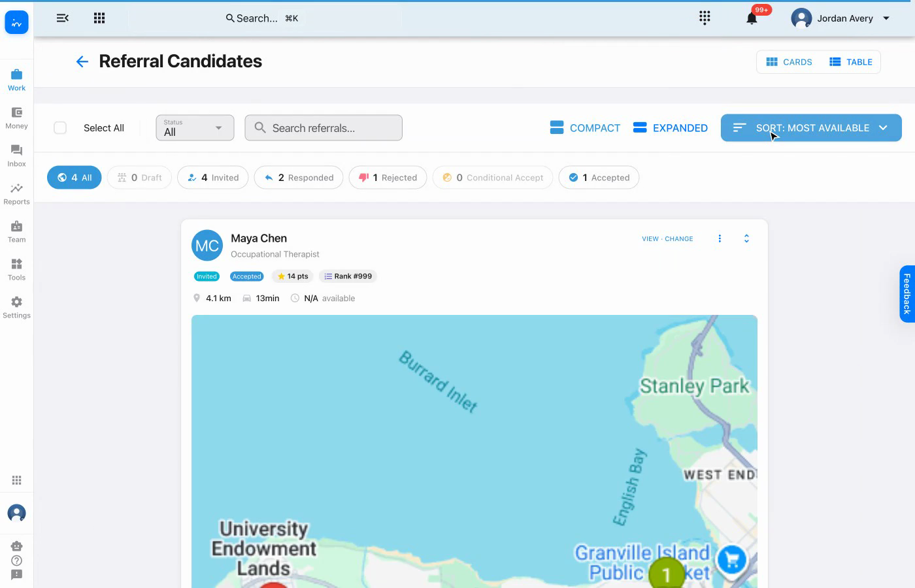This screenshot has width=915, height=588.
Task: Switch to Expanded view
Action: pyautogui.click(x=671, y=128)
